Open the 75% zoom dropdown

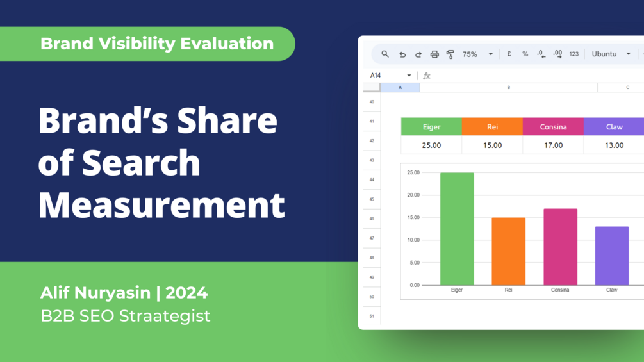(477, 54)
